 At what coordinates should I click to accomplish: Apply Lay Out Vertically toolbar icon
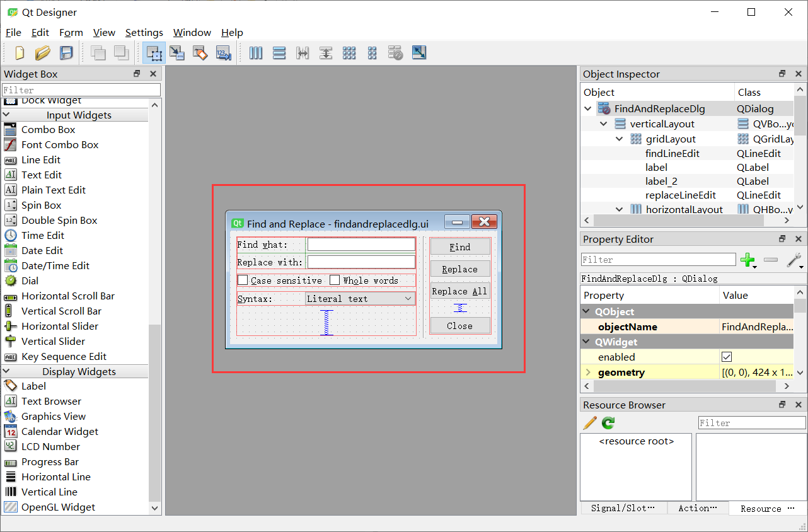pyautogui.click(x=279, y=53)
